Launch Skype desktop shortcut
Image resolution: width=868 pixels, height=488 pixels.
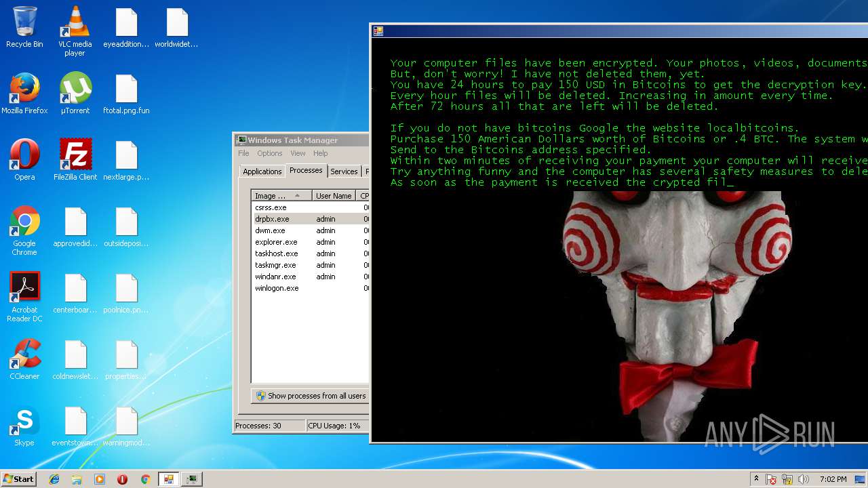[24, 426]
